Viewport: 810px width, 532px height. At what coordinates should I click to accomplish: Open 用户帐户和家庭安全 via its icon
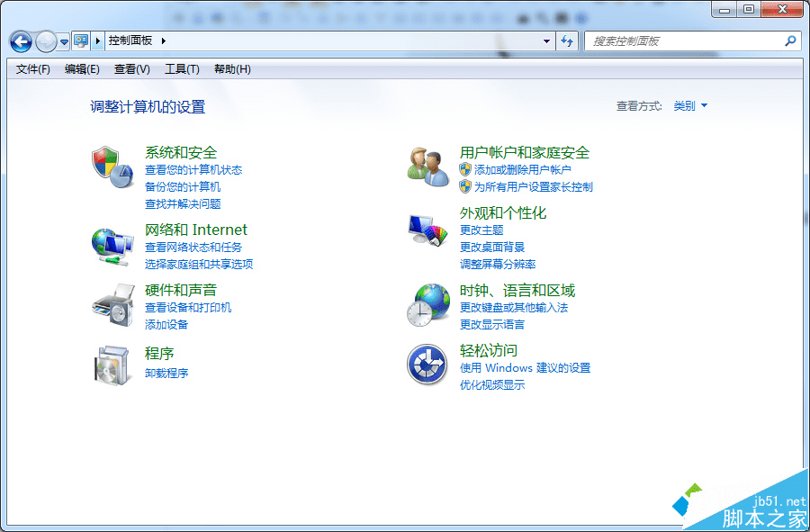tap(427, 167)
